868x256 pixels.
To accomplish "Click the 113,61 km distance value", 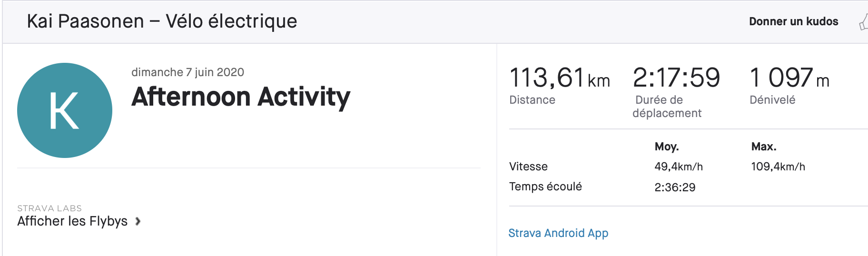I will (x=560, y=78).
